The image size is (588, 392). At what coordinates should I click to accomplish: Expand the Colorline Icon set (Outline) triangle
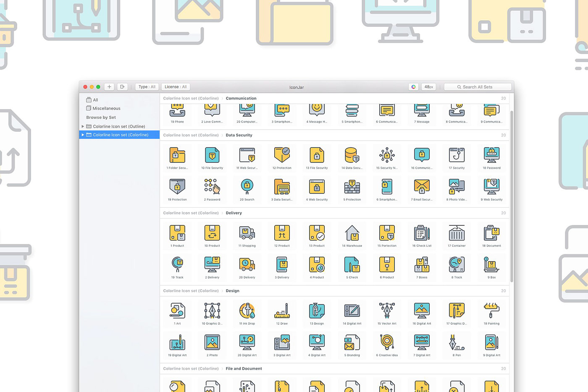coord(83,126)
